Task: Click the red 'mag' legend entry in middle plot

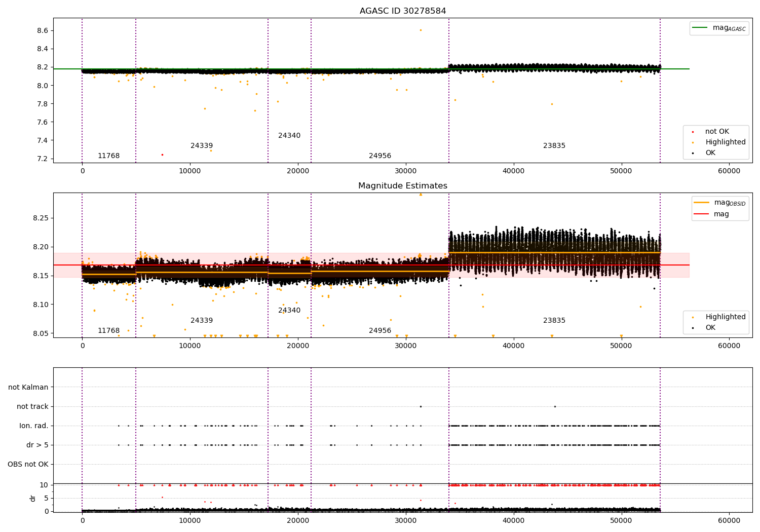Action: click(x=711, y=214)
